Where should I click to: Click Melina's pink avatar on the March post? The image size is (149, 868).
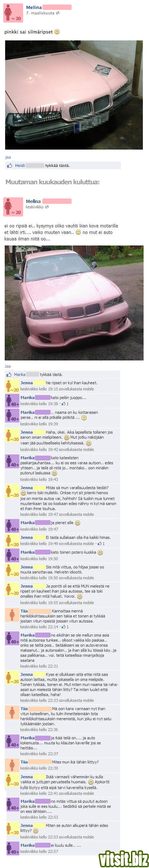coord(13,13)
